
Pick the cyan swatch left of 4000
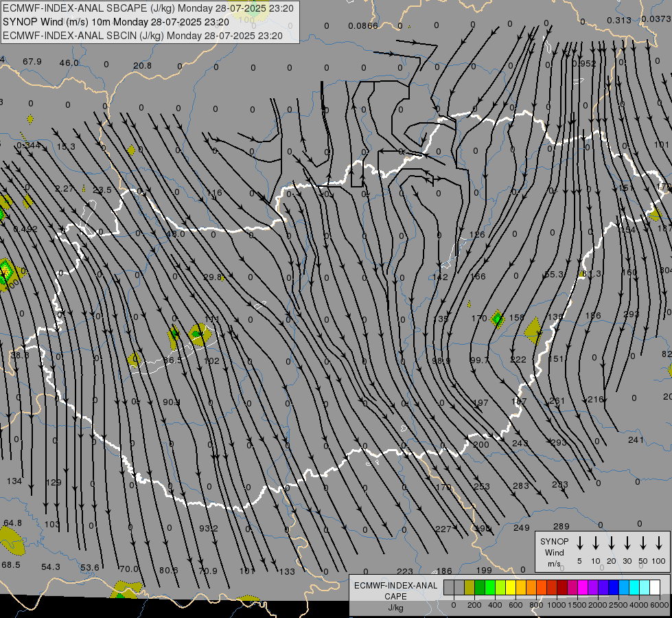coord(634,588)
